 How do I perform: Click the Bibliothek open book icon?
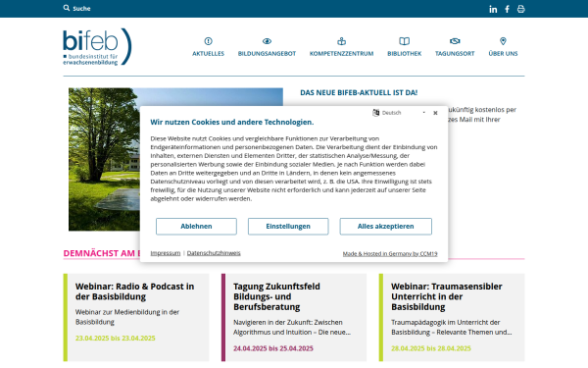tap(404, 41)
